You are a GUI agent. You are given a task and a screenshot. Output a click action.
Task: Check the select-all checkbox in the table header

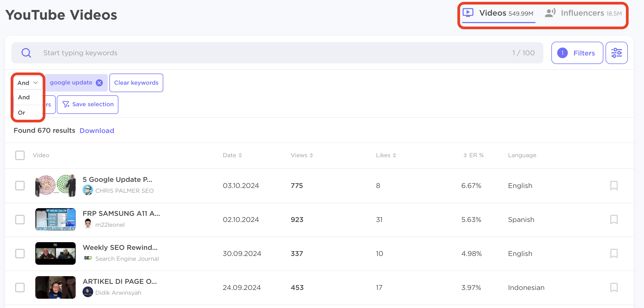pyautogui.click(x=20, y=155)
